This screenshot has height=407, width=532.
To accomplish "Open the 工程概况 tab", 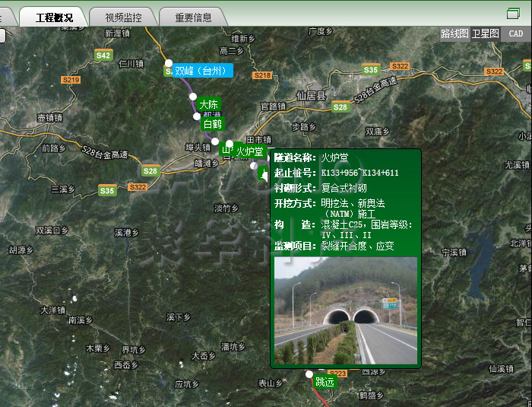I will (53, 17).
